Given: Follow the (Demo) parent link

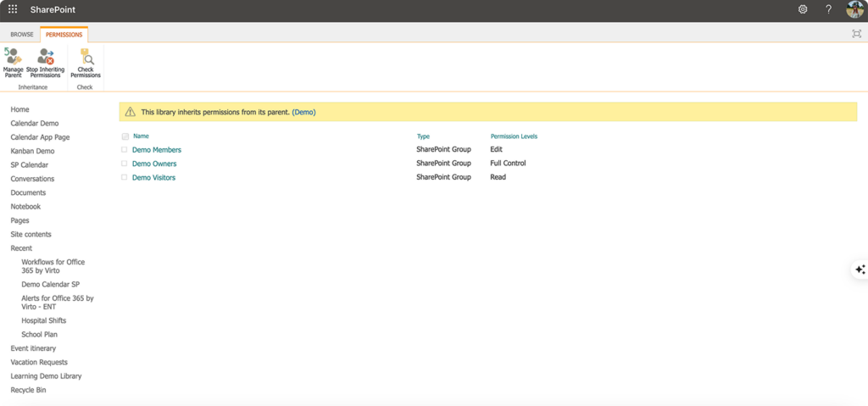Looking at the screenshot, I should [304, 112].
